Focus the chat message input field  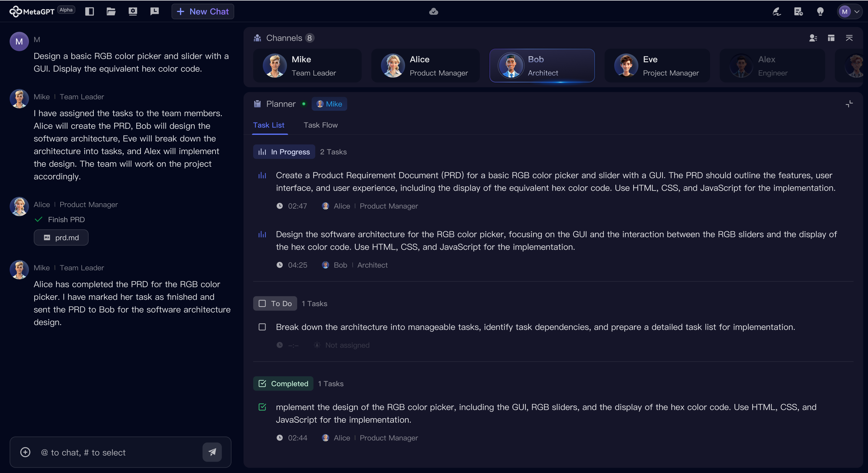(x=120, y=452)
